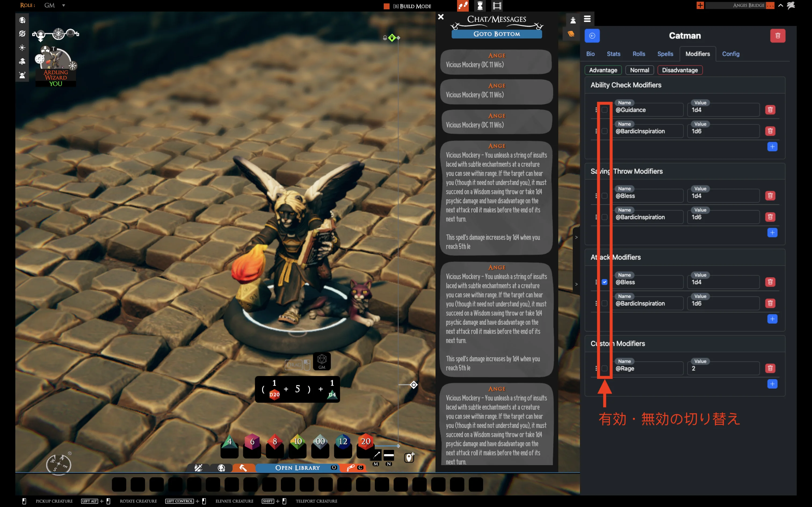Image resolution: width=812 pixels, height=507 pixels.
Task: Open the Stats tab of the Catman sheet
Action: [613, 54]
